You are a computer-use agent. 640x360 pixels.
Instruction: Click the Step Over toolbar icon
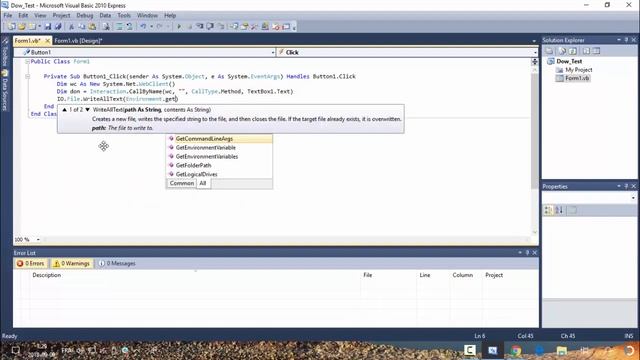pyautogui.click(x=210, y=27)
